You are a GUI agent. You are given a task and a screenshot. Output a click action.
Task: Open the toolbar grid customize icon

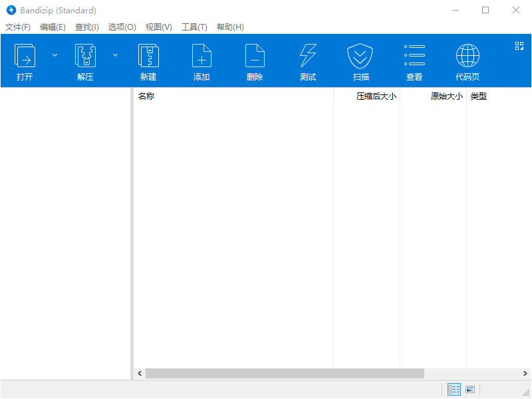click(x=519, y=46)
